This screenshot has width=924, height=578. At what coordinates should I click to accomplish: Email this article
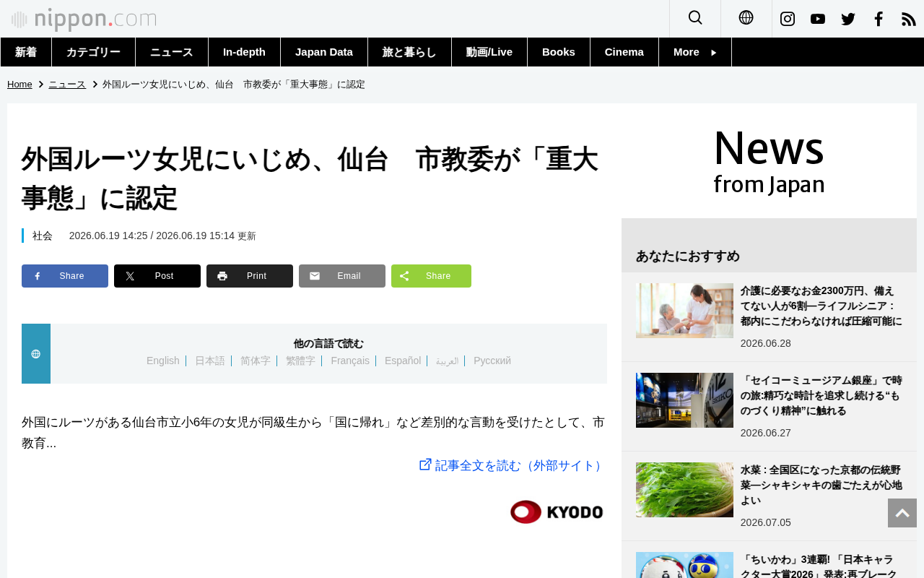pos(342,276)
